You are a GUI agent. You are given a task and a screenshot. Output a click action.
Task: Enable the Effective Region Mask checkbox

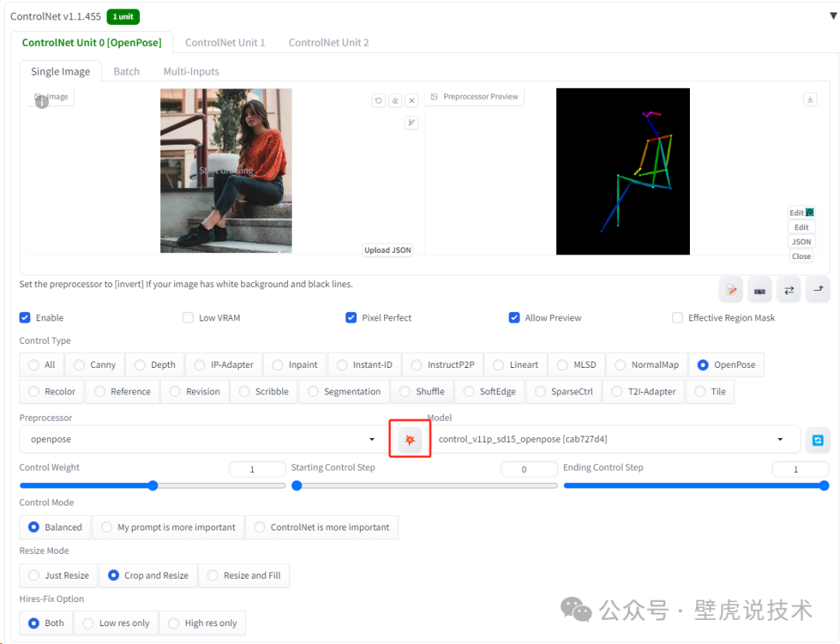(677, 317)
